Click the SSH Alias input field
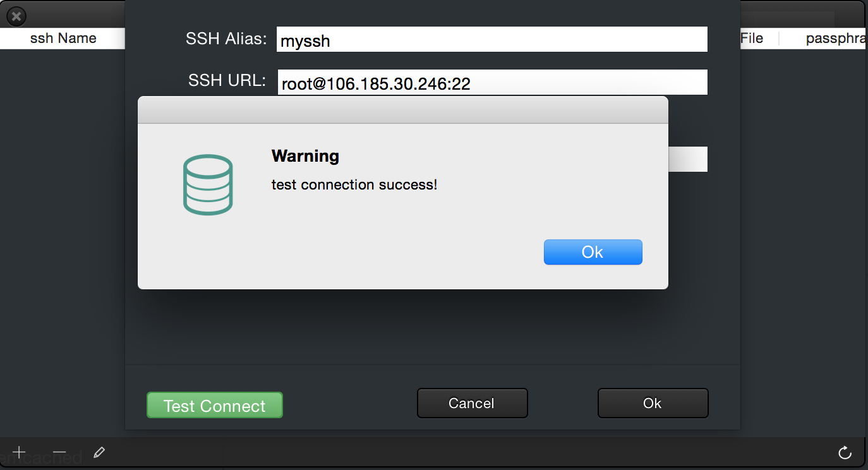 tap(491, 40)
